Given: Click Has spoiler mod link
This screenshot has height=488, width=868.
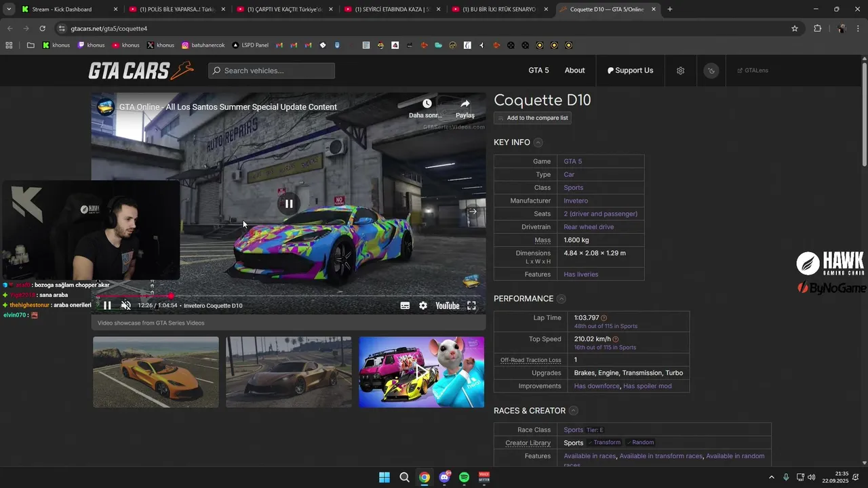Looking at the screenshot, I should [x=648, y=386].
